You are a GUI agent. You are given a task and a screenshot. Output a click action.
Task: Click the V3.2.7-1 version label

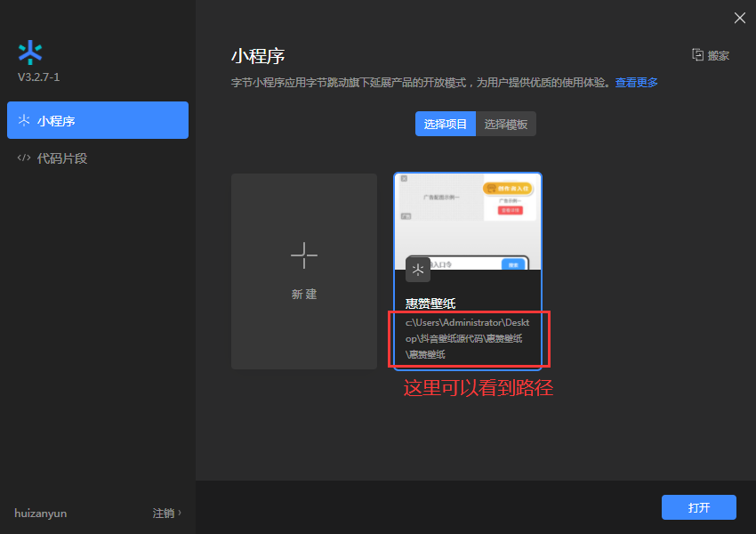pos(38,77)
